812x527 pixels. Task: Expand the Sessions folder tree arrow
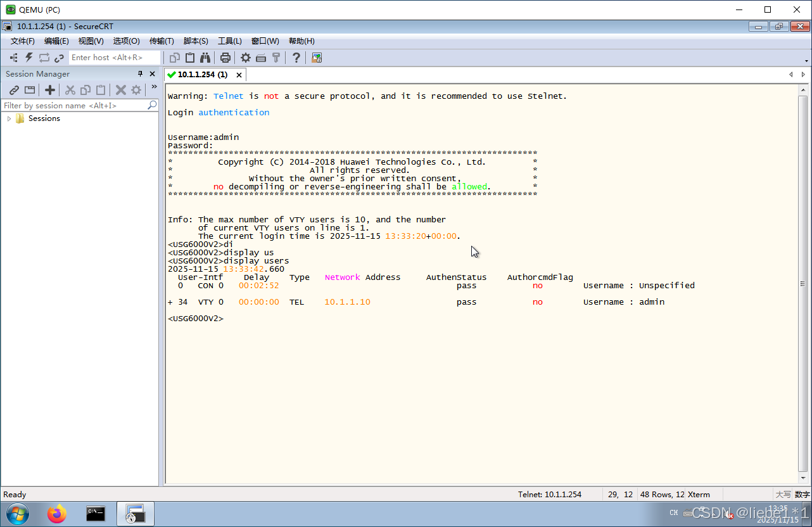(9, 118)
